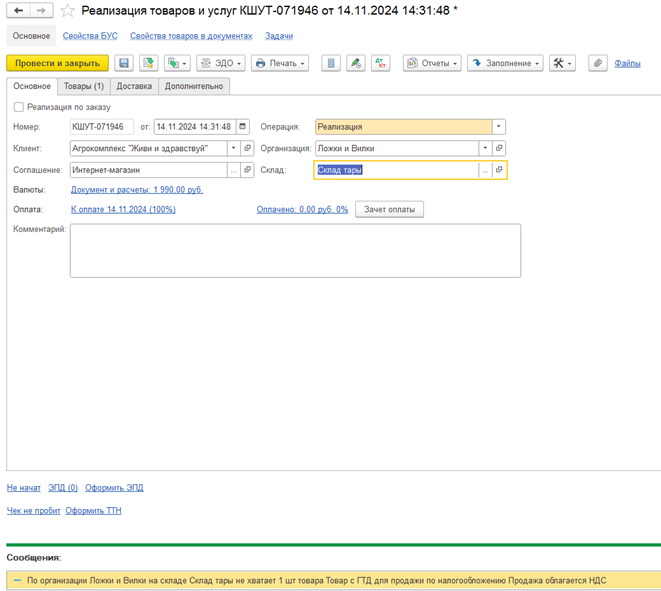
Task: Open calendar picker for document date
Action: click(x=242, y=126)
